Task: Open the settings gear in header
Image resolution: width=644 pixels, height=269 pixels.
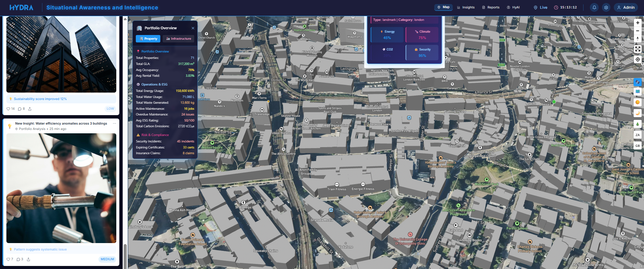Action: coord(606,7)
